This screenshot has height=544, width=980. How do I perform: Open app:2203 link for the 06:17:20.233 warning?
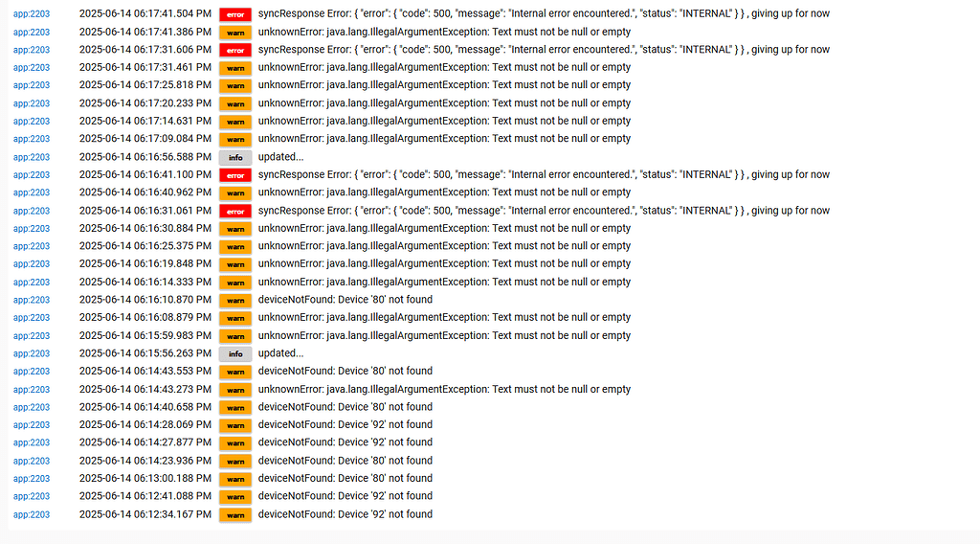click(31, 103)
